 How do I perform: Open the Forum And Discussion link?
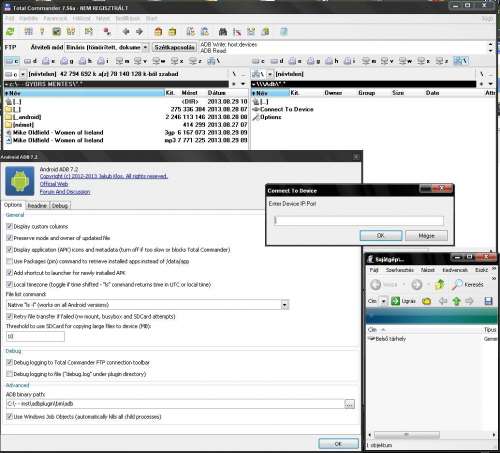point(65,192)
